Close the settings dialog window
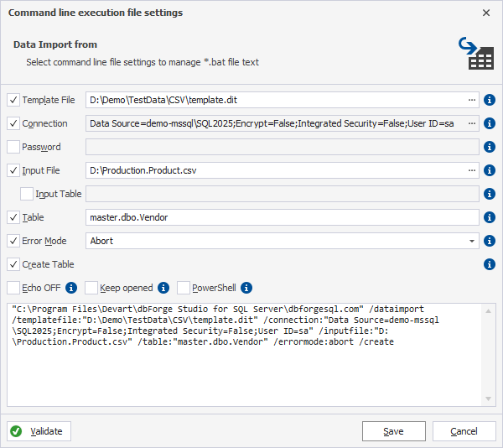The image size is (503, 448). coord(486,13)
